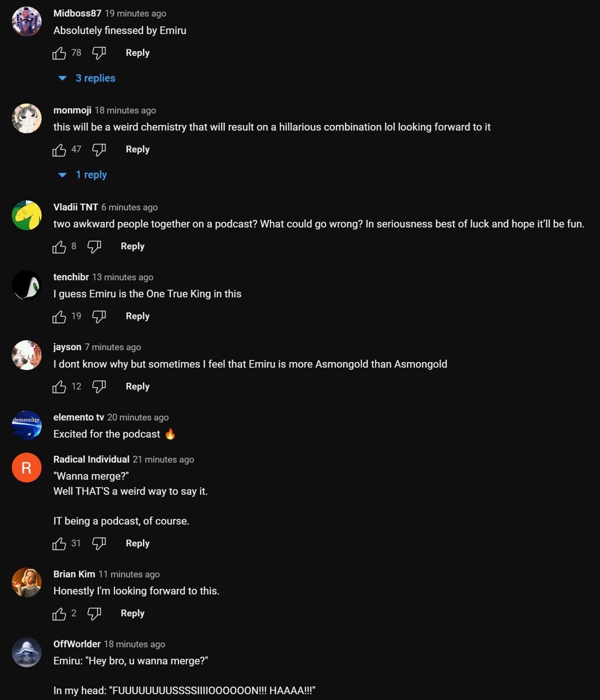Like Radical Individual's comment
600x700 pixels.
[59, 544]
